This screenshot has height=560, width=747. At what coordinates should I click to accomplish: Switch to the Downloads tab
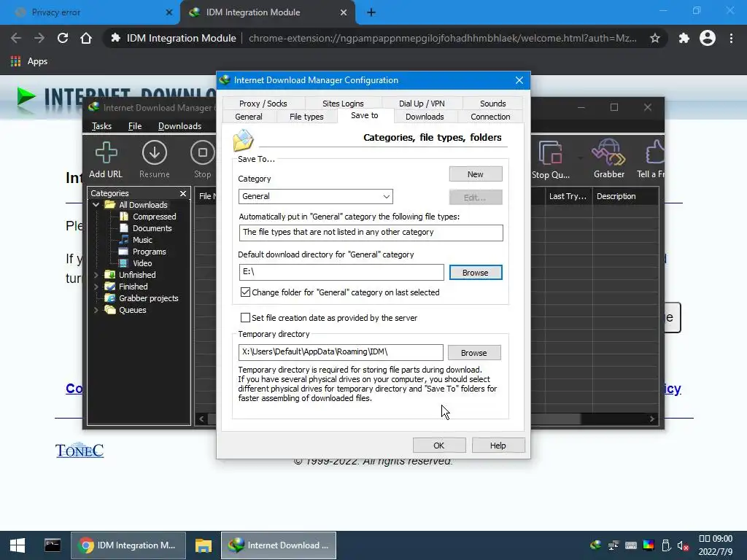pos(425,117)
